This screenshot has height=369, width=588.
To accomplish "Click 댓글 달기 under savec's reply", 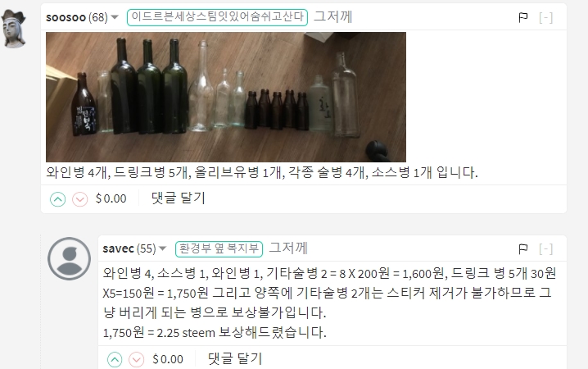I will (x=235, y=359).
